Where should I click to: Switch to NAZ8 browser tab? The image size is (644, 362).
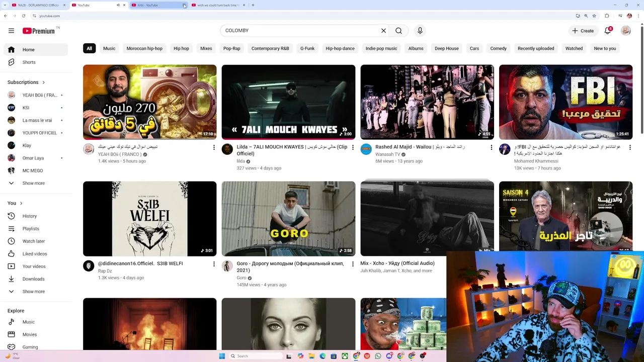click(38, 5)
